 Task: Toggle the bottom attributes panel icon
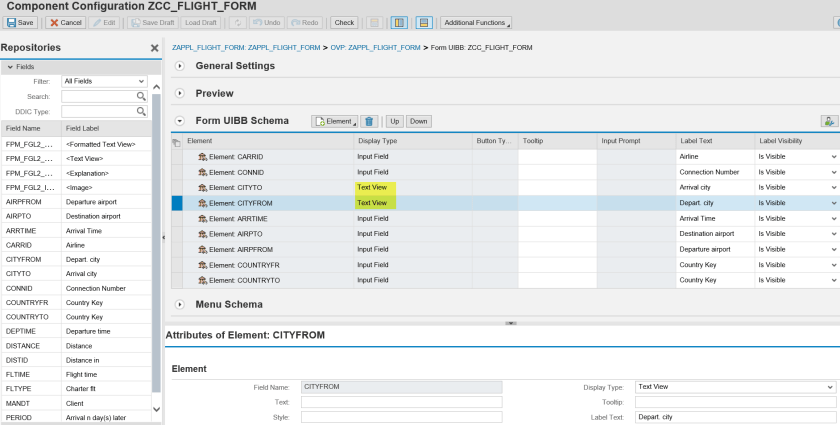423,22
